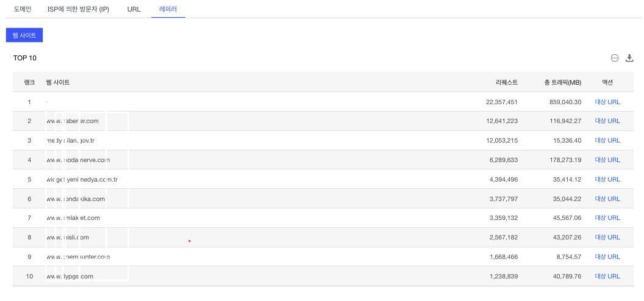
Task: Select the URL tab
Action: tap(134, 10)
